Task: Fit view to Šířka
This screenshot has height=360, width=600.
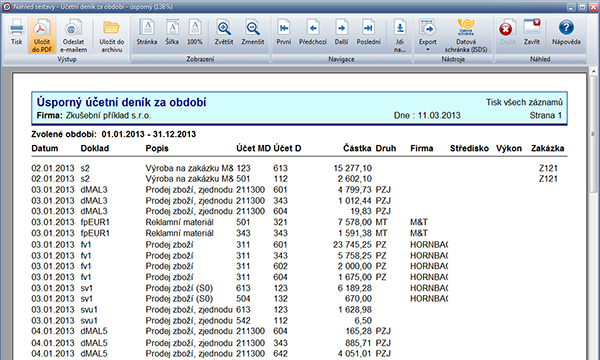Action: tap(172, 32)
